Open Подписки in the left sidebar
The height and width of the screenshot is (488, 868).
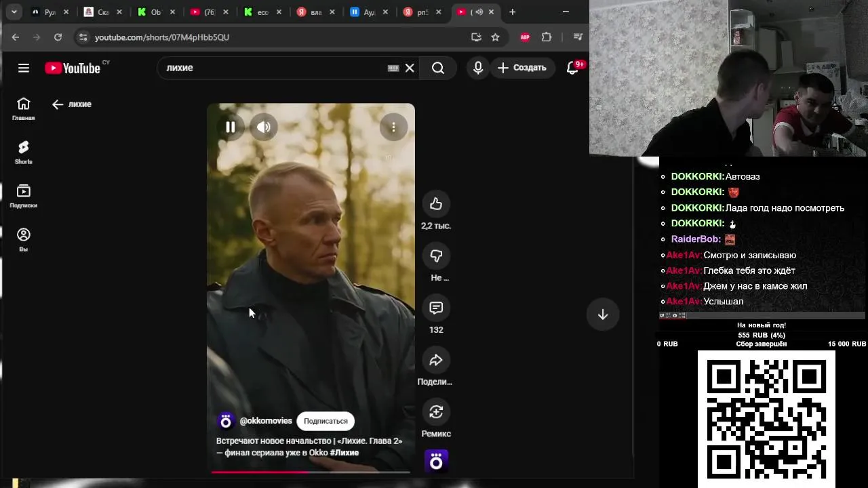(x=23, y=197)
